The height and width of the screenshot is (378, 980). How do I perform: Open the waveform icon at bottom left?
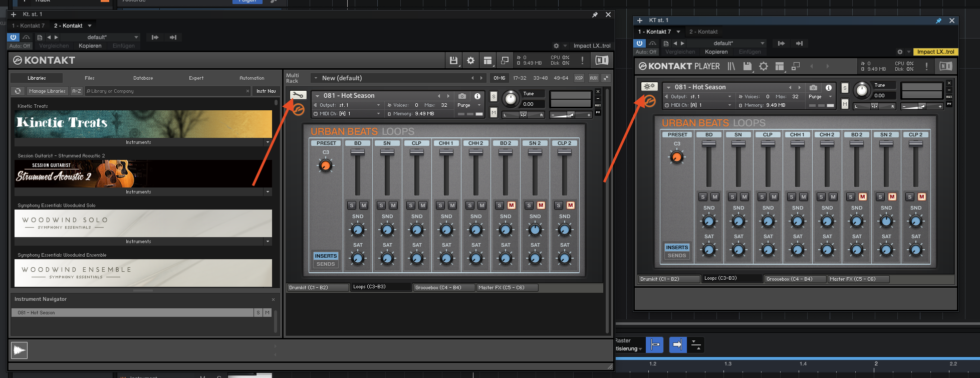(x=19, y=350)
